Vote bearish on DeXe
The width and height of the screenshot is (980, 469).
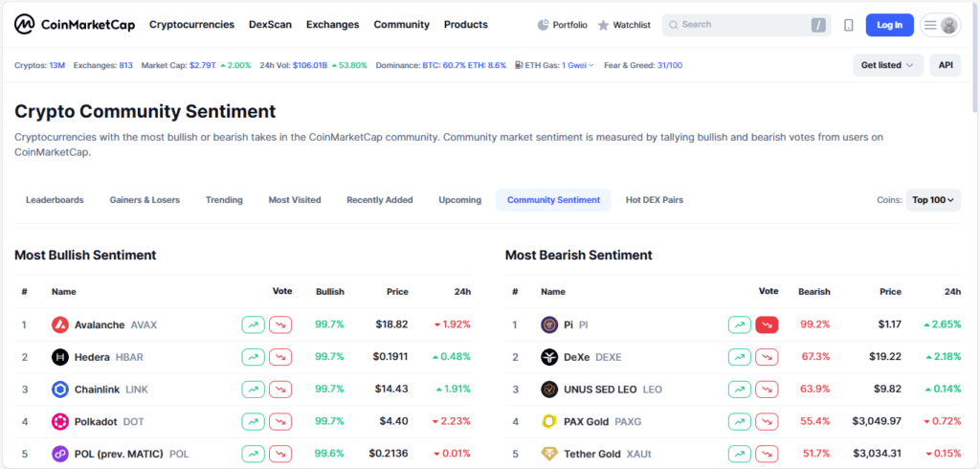(x=767, y=357)
